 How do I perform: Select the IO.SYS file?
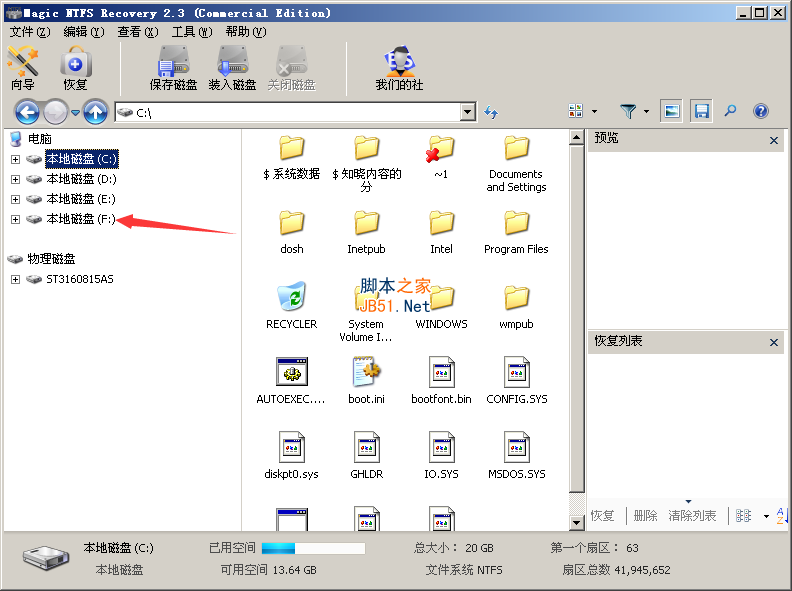441,455
